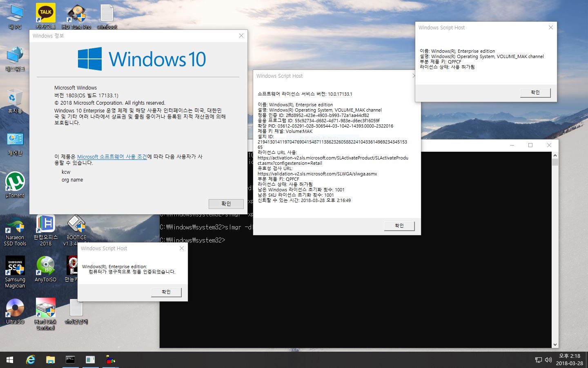Click the Command Prompt scrollbar down arrow
Screen dimensions: 588x368
click(555, 345)
